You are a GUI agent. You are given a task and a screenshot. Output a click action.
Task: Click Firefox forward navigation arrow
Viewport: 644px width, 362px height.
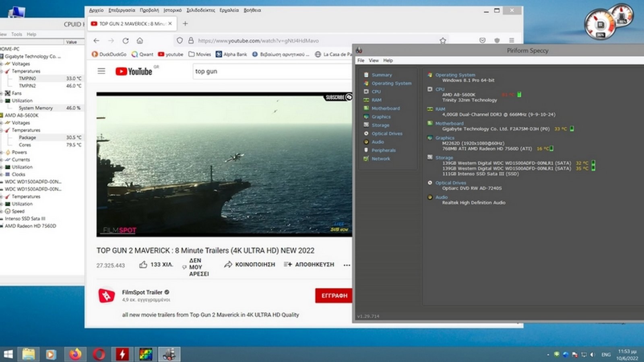tap(111, 41)
